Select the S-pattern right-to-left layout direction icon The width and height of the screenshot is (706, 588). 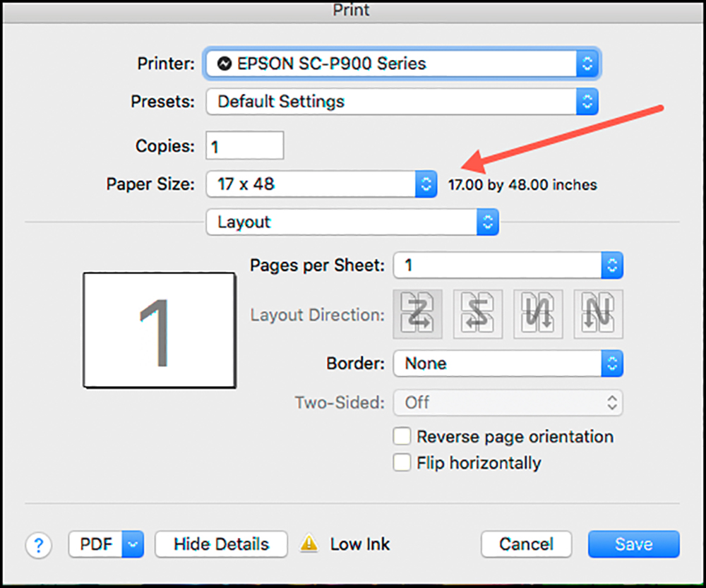(478, 314)
